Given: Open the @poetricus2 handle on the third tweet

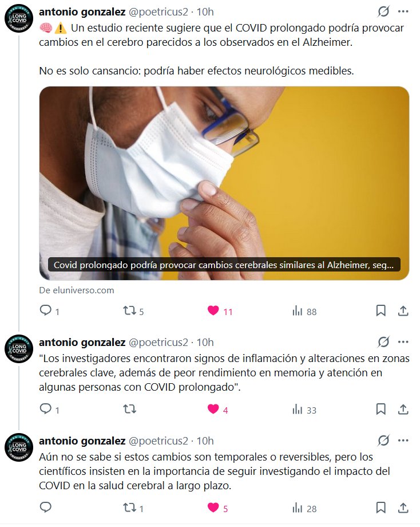Looking at the screenshot, I should coord(158,441).
